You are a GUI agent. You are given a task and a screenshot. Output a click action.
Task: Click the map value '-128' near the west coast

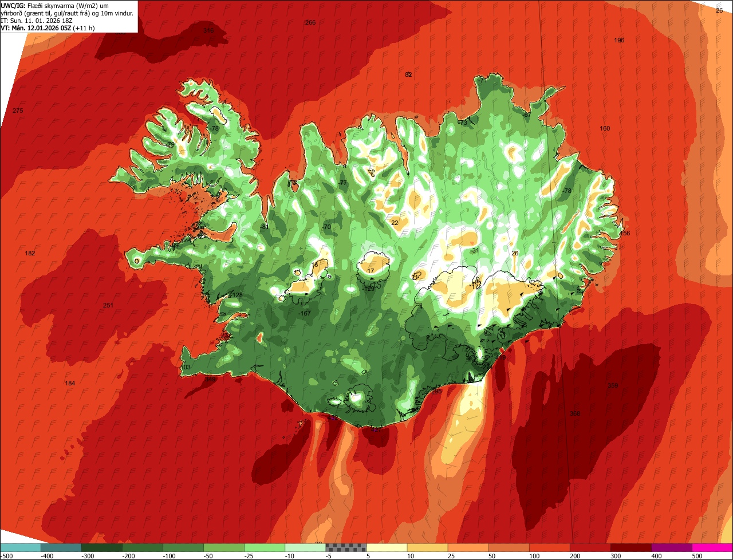coord(236,295)
